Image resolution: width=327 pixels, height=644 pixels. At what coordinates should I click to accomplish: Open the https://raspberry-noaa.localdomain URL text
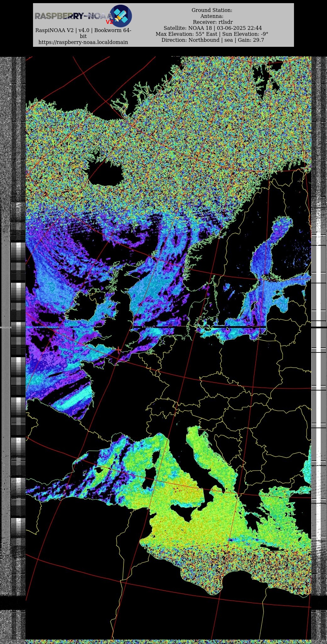coord(83,42)
